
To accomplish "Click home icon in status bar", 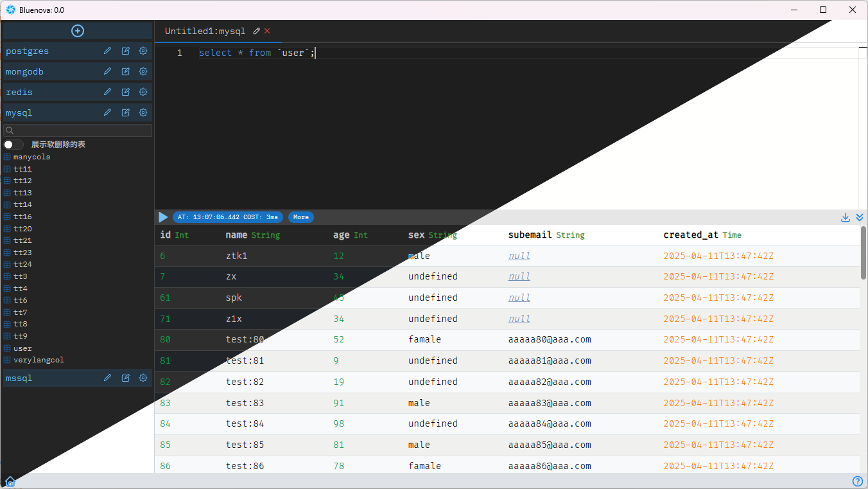I will [10, 481].
